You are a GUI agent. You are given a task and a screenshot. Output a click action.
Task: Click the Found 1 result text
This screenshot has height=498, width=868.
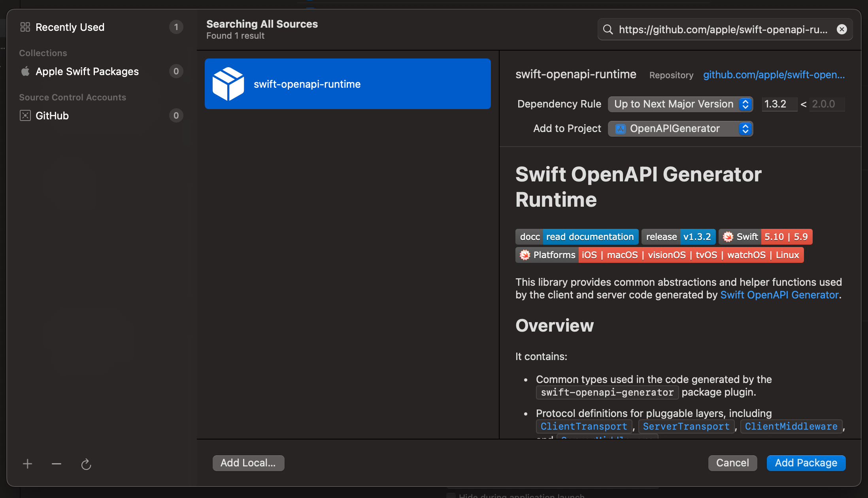click(x=235, y=36)
